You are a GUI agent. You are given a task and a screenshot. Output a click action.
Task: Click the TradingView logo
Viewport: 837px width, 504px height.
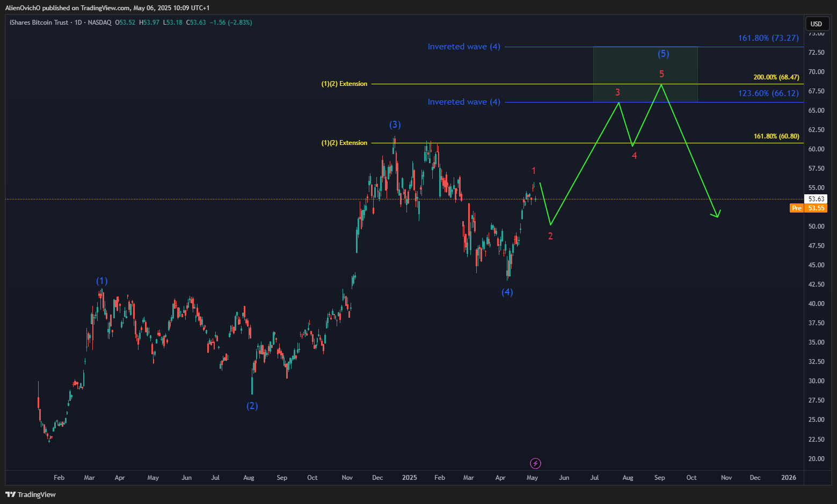point(31,494)
